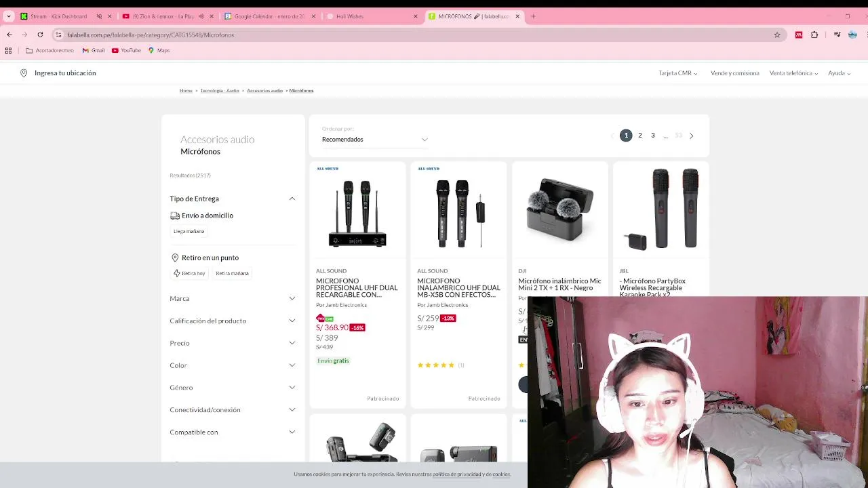This screenshot has width=868, height=488.
Task: Select the Llega mañana delivery filter
Action: (x=189, y=231)
